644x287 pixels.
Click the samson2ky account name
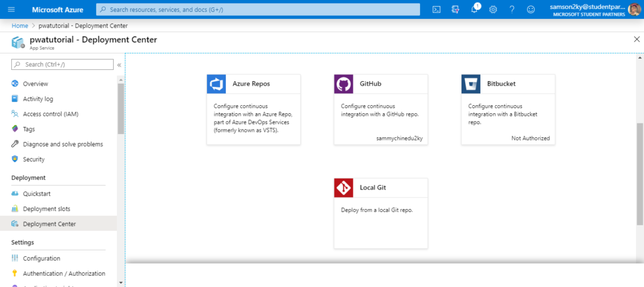coord(587,6)
